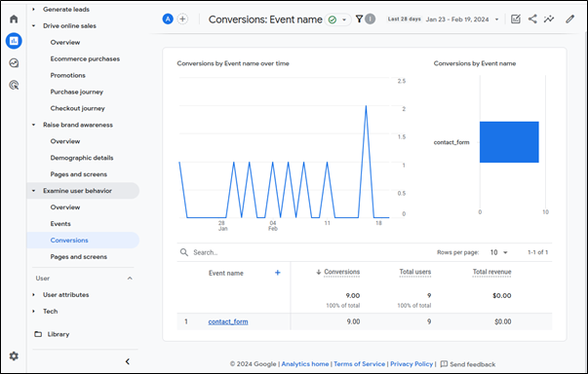The image size is (588, 374).
Task: Click the 'Last 28 days' label
Action: pyautogui.click(x=405, y=19)
